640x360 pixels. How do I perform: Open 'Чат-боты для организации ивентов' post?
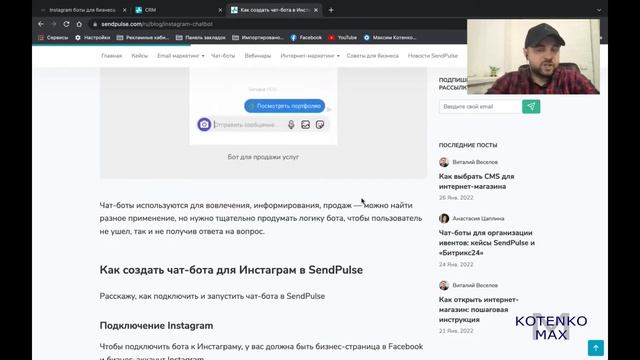[x=487, y=242]
